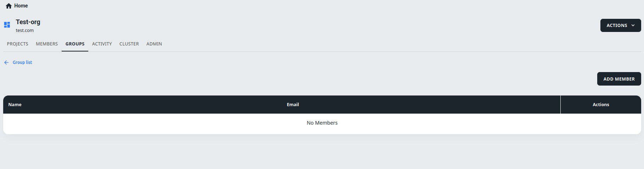
Task: Click the test.com domain text
Action: 25,31
